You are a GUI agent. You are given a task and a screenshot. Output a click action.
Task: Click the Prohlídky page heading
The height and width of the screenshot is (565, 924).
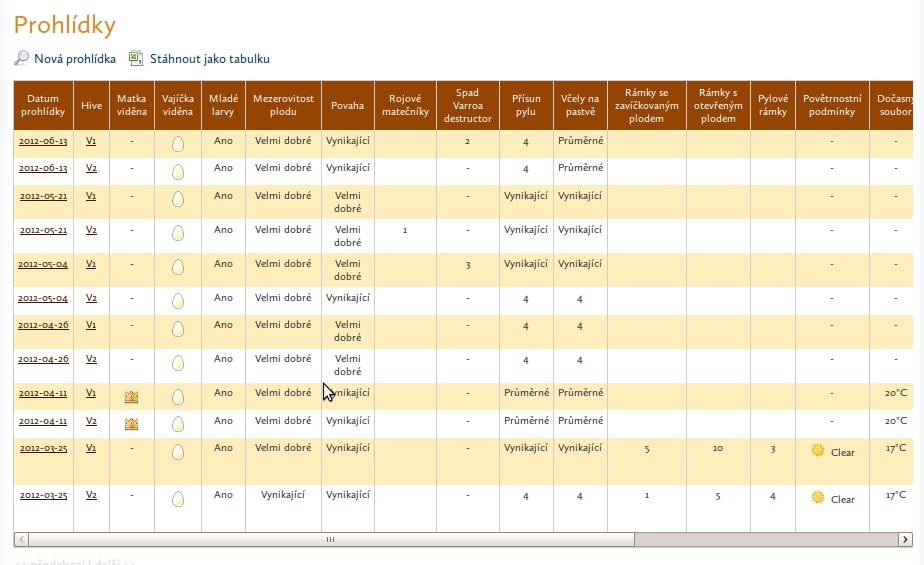tap(65, 25)
